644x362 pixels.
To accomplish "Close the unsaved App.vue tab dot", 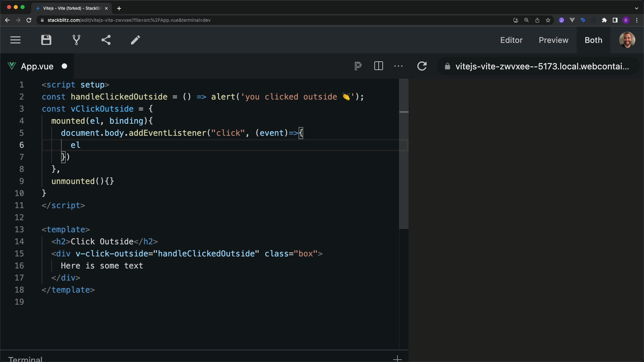I will [x=64, y=66].
